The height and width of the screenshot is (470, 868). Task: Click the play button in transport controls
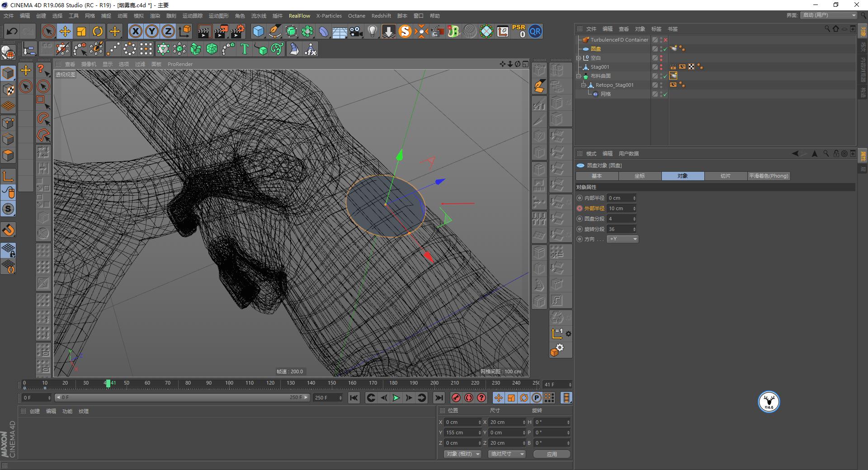(396, 398)
